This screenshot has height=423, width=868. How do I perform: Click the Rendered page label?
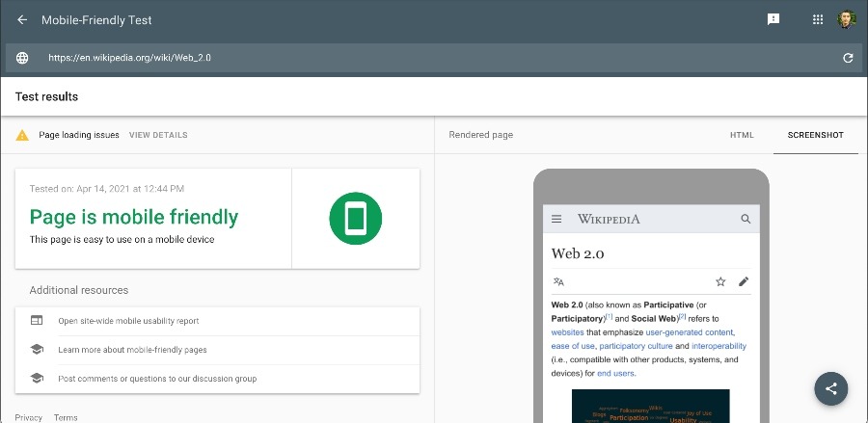pos(480,135)
